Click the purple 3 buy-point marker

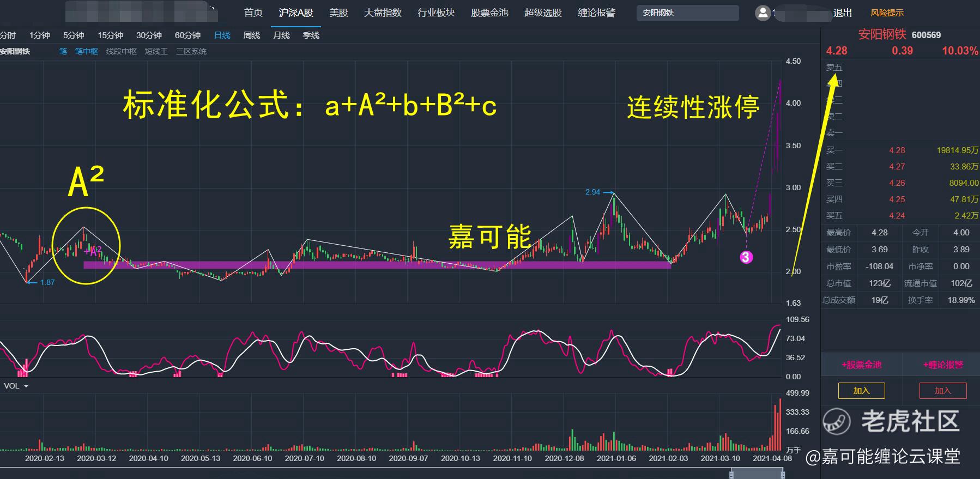click(746, 257)
